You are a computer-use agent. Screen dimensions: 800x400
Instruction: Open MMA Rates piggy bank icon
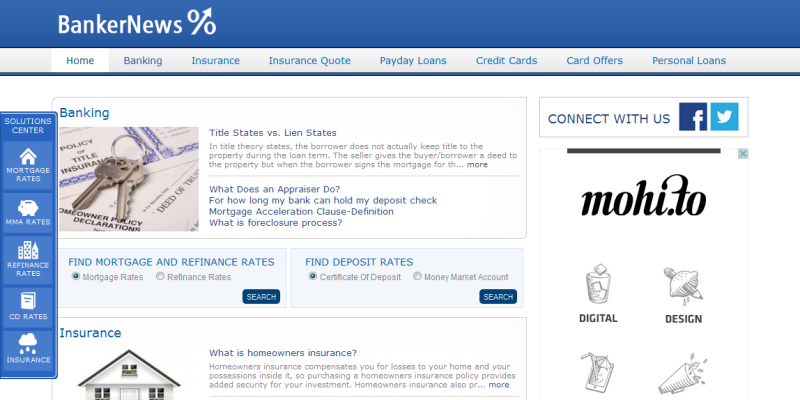tap(28, 208)
